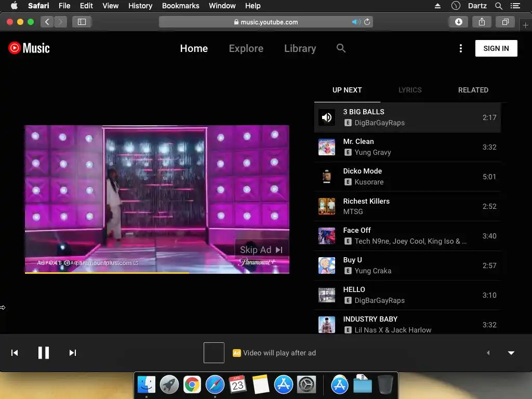Go back in Safari
The height and width of the screenshot is (399, 532).
(47, 22)
